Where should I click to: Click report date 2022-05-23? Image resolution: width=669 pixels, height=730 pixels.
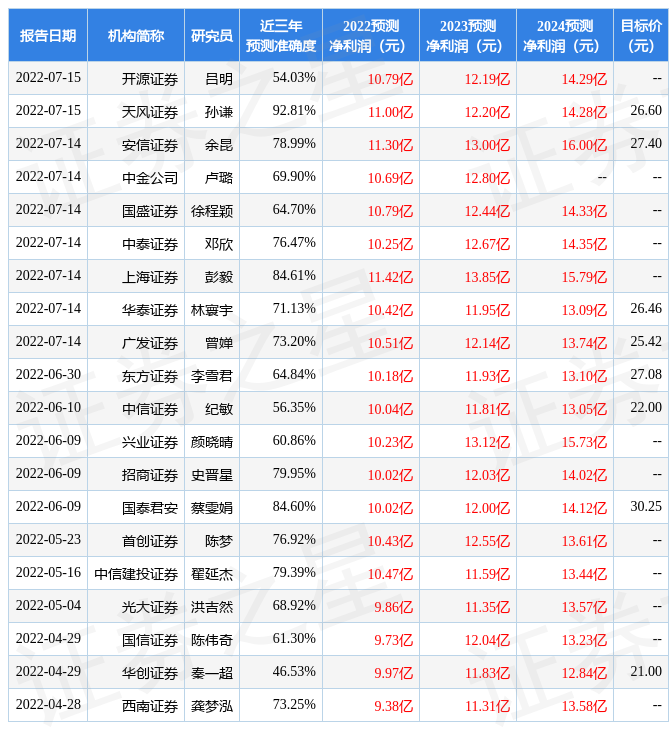click(x=48, y=539)
